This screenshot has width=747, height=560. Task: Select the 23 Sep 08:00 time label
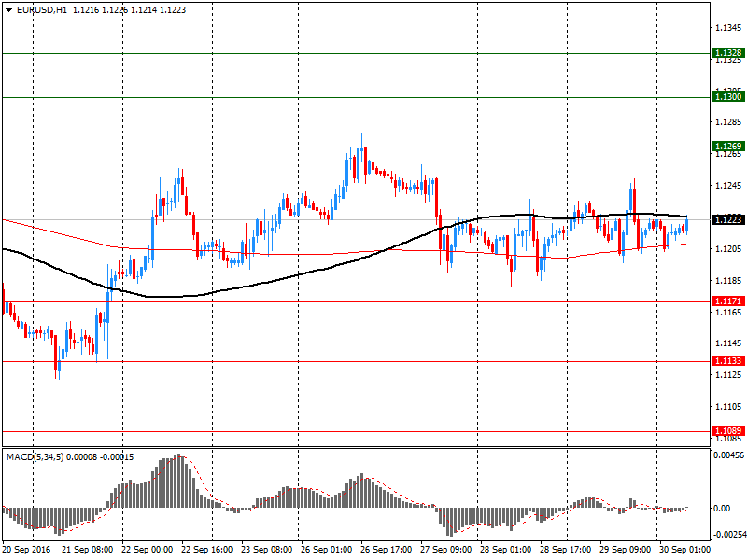[x=266, y=550]
